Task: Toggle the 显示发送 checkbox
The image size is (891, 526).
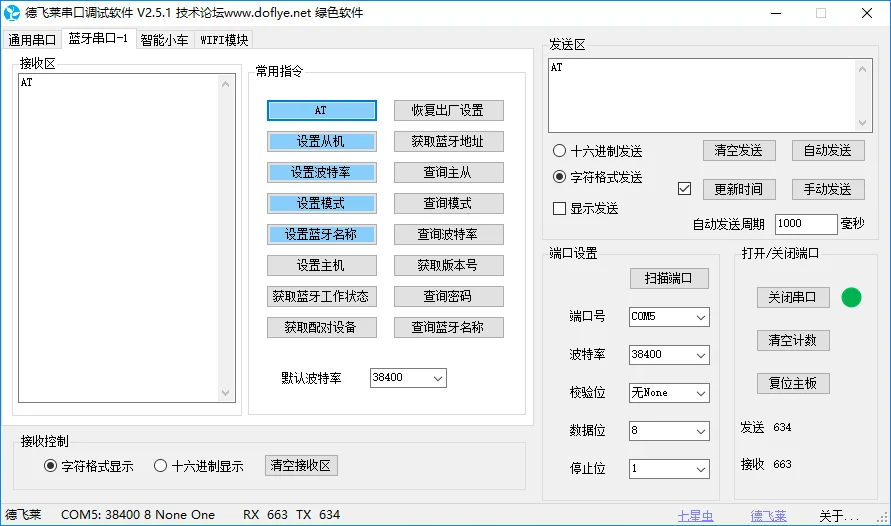Action: point(559,208)
